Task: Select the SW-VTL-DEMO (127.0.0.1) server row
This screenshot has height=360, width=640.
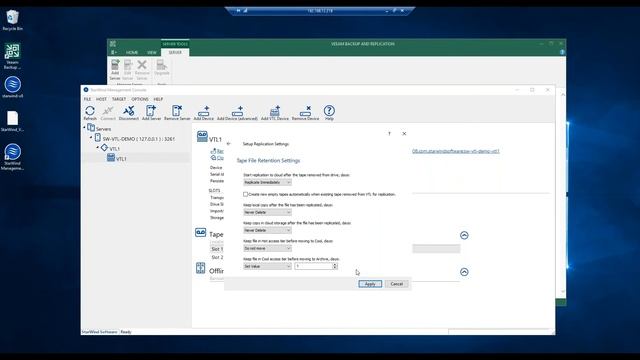Action: tap(135, 138)
